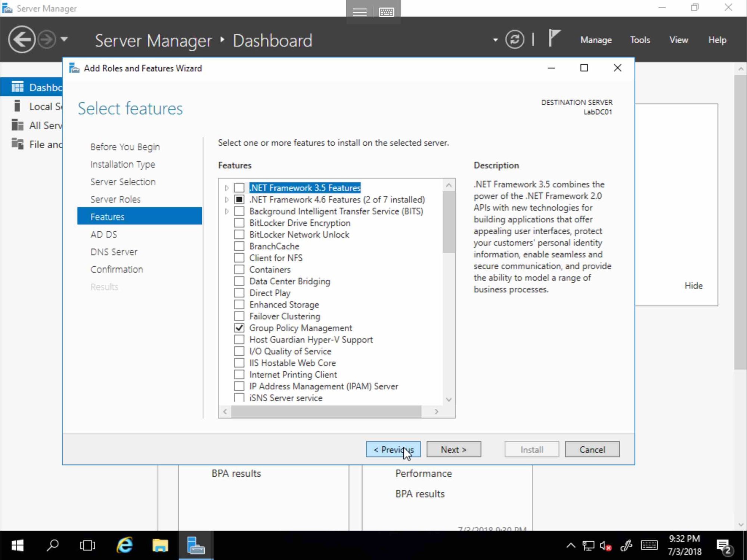The width and height of the screenshot is (747, 560).
Task: Select Local Server icon in sidebar
Action: tap(17, 106)
